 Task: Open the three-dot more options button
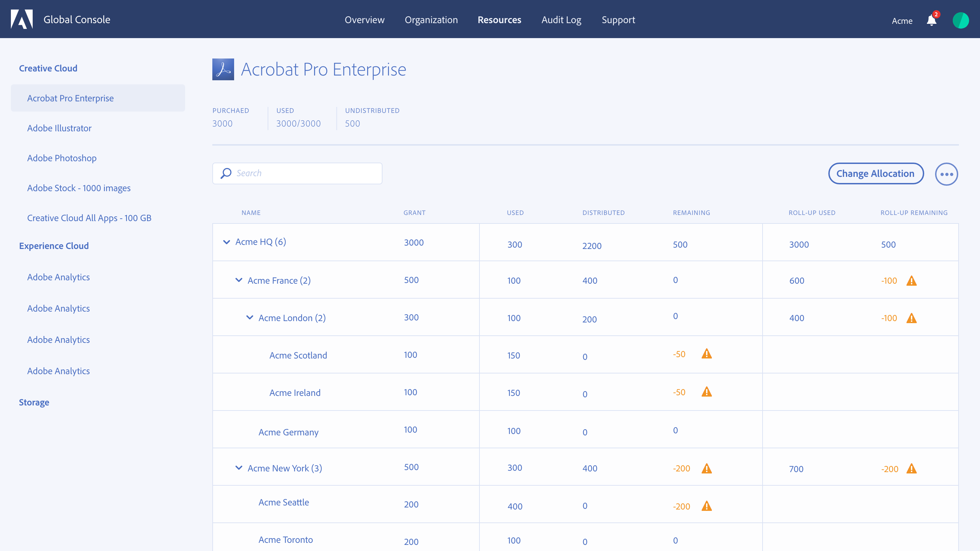947,174
